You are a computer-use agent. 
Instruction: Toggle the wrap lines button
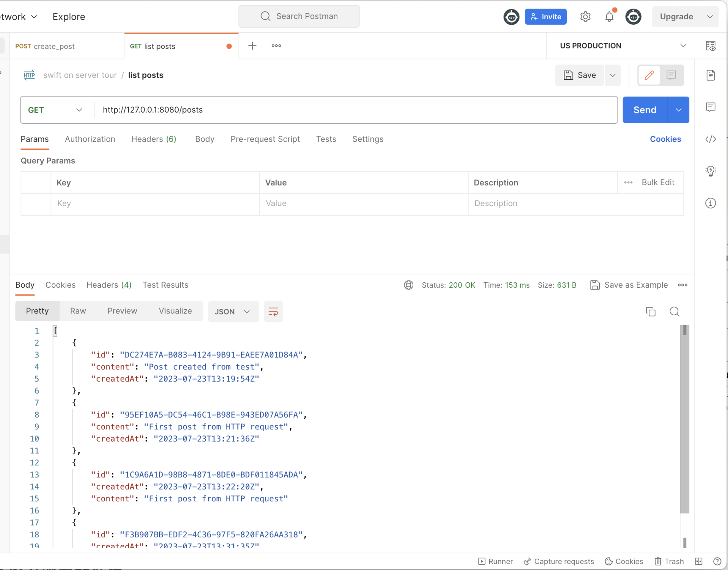(x=273, y=312)
